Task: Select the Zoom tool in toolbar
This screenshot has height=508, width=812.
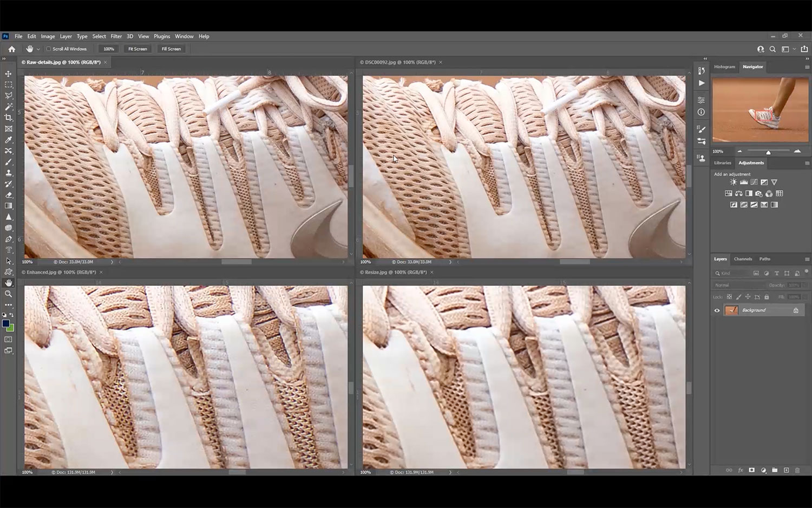Action: pos(8,294)
